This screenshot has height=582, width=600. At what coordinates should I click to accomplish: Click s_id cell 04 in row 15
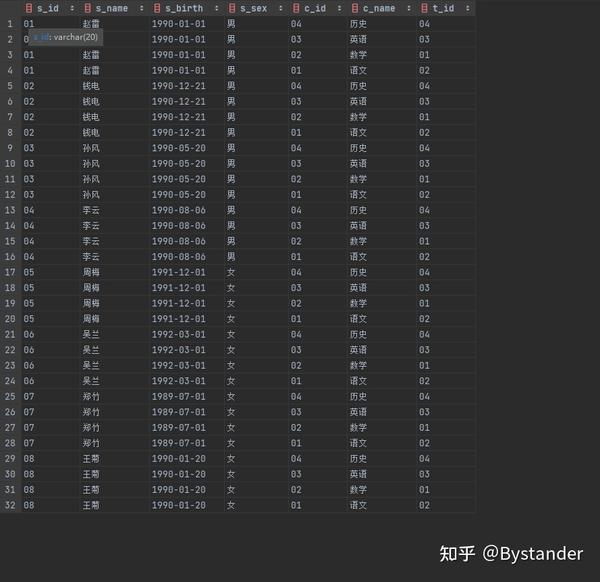coord(29,241)
